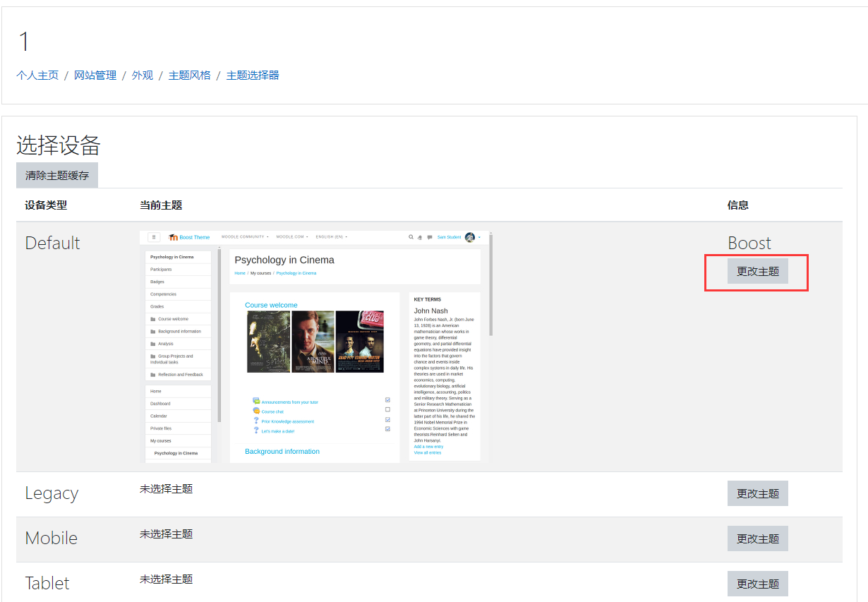Toggle the Let's make a date checkbox
Image resolution: width=868 pixels, height=602 pixels.
pyautogui.click(x=387, y=429)
